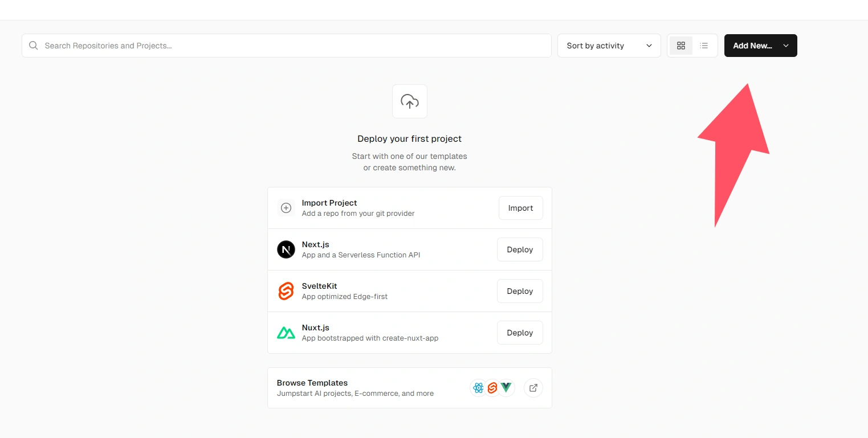Click the Svelte icon in Browse Templates
868x438 pixels.
(x=492, y=388)
